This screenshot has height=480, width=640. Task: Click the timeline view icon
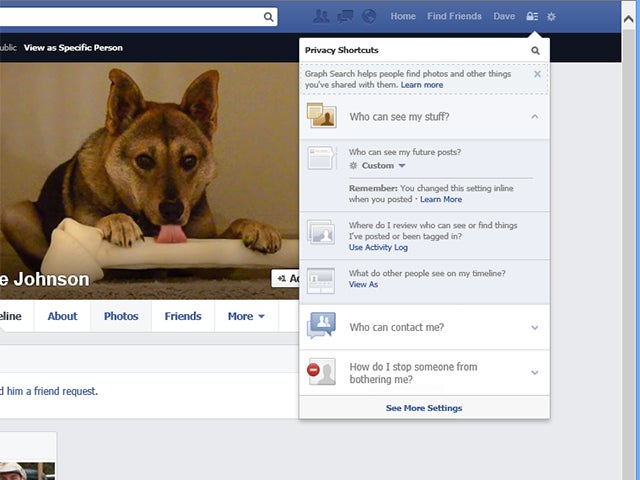pyautogui.click(x=321, y=281)
